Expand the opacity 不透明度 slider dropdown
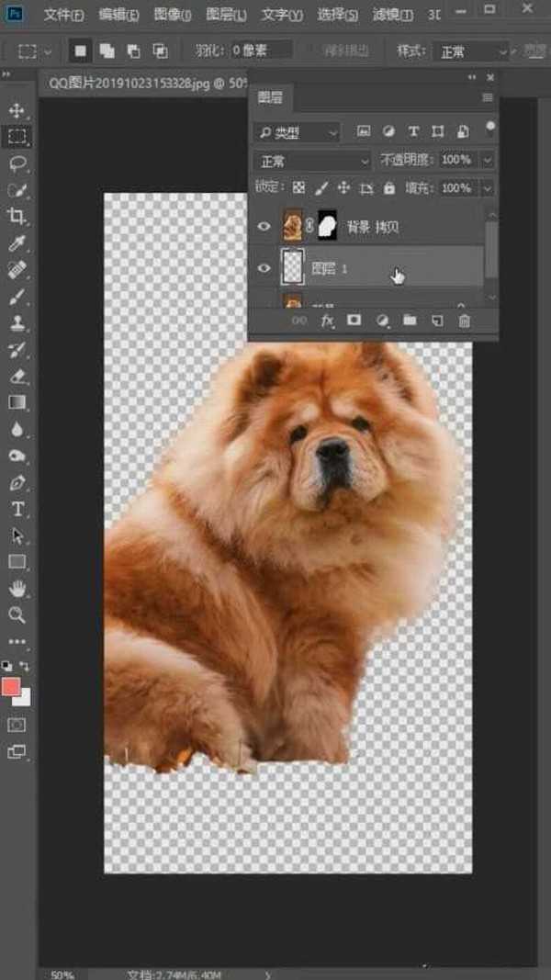Screen dimensions: 551x980 click(x=487, y=160)
